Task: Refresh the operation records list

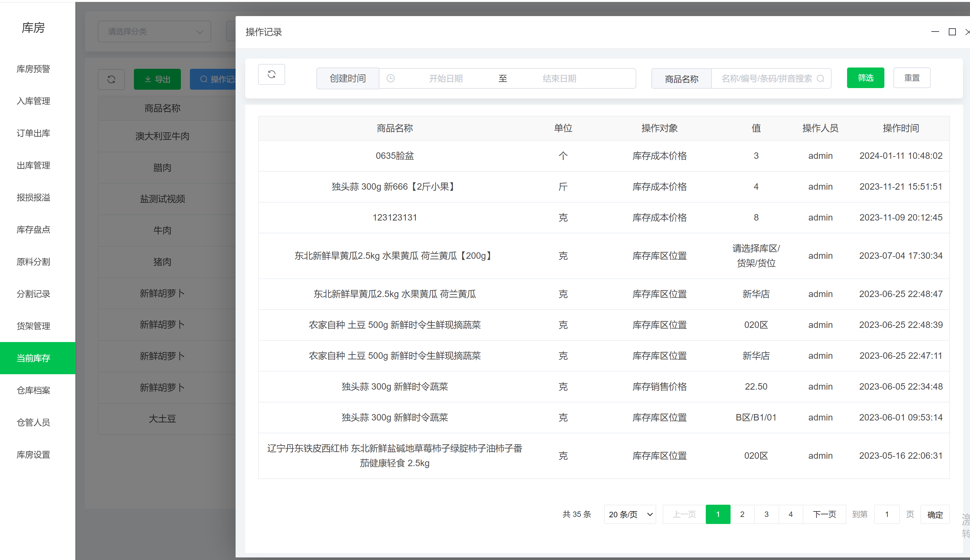Action: (272, 74)
